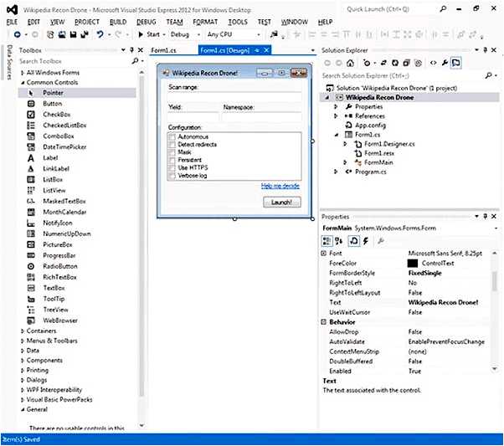Expand the Menus & Toolbars group

click(22, 341)
